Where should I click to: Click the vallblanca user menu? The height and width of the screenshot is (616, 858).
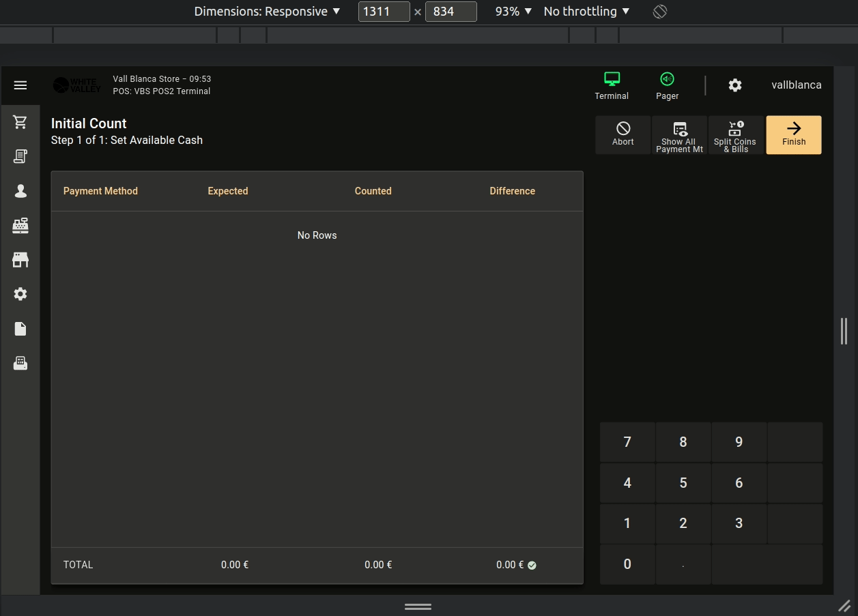[x=796, y=85]
